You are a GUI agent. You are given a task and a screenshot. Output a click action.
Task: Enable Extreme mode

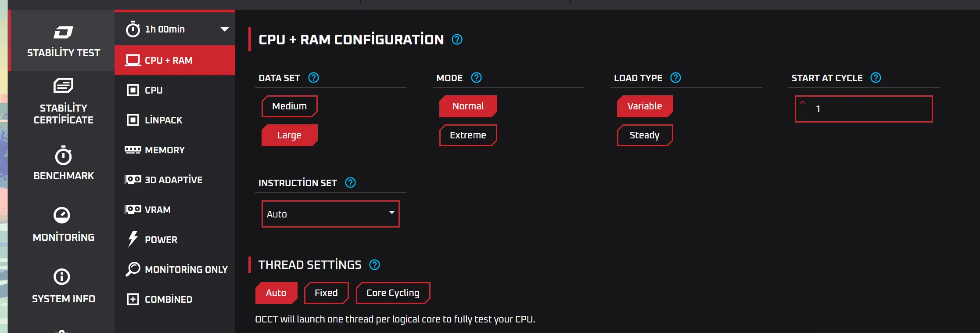(468, 135)
